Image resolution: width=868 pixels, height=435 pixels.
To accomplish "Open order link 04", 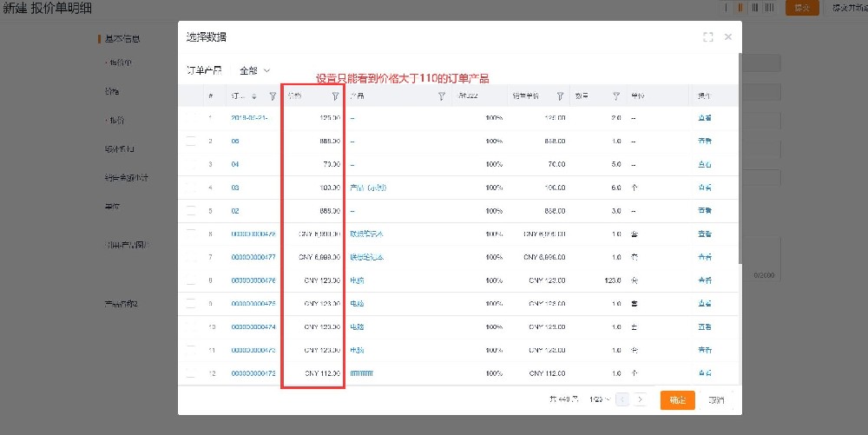I will coord(235,164).
